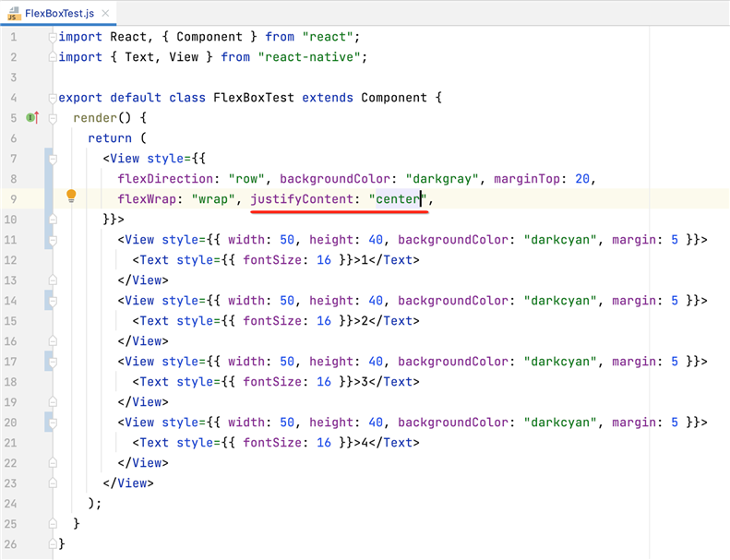Click the underlined justifyContent property
Screen dimensions: 730x560
302,199
